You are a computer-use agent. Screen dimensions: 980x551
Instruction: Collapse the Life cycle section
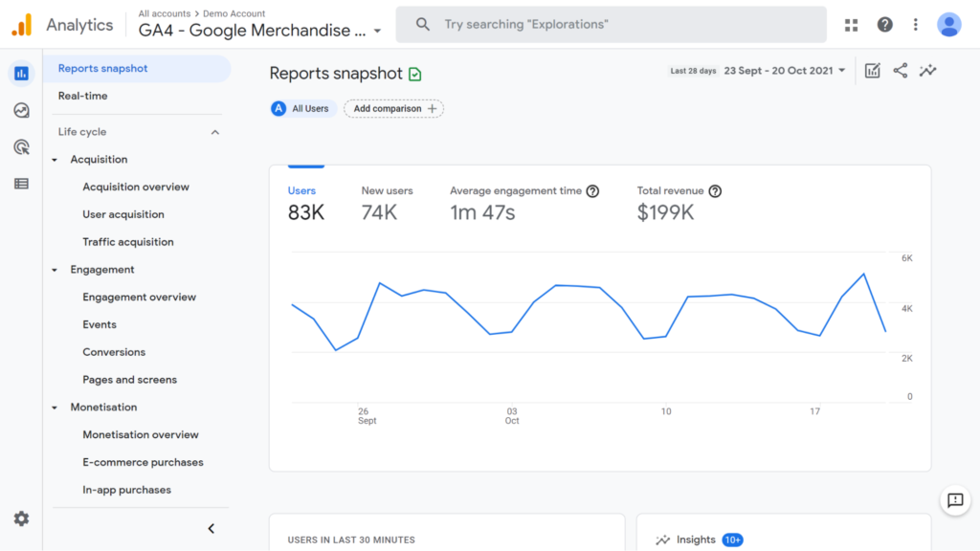[215, 132]
